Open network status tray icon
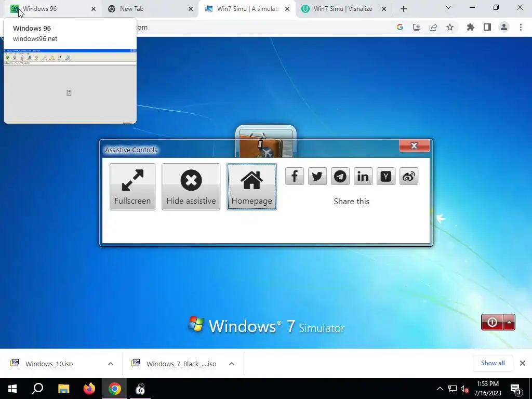Screen dimensions: 532x399 coord(453,389)
